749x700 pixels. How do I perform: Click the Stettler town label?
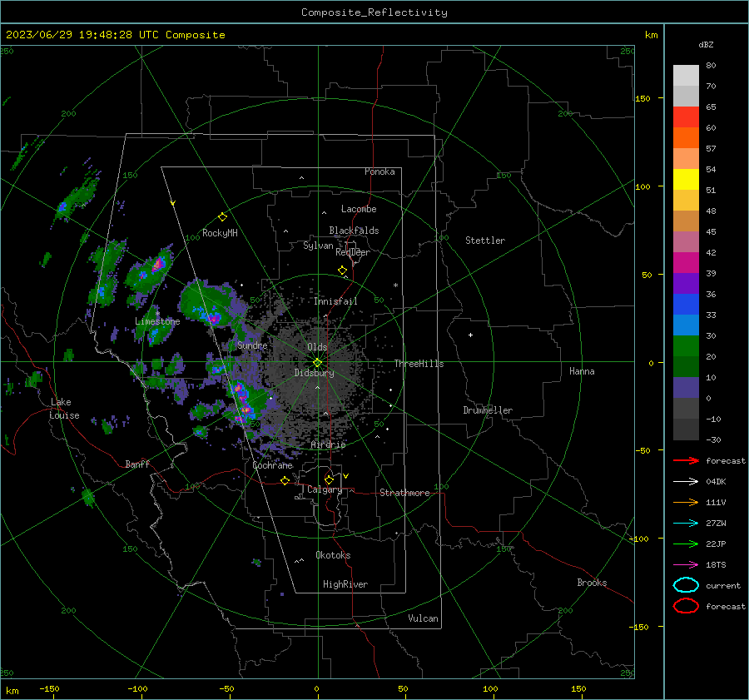[x=485, y=241]
